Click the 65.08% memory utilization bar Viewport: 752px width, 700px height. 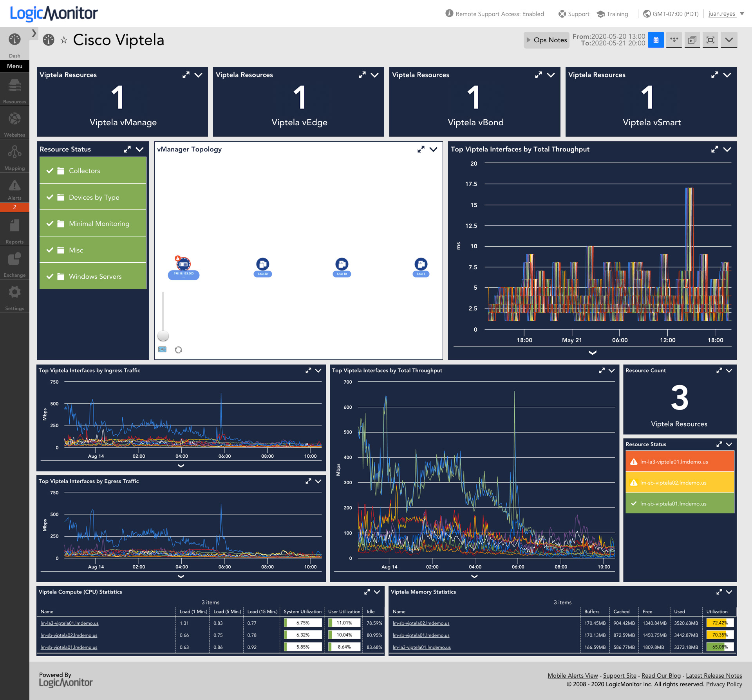(x=720, y=647)
